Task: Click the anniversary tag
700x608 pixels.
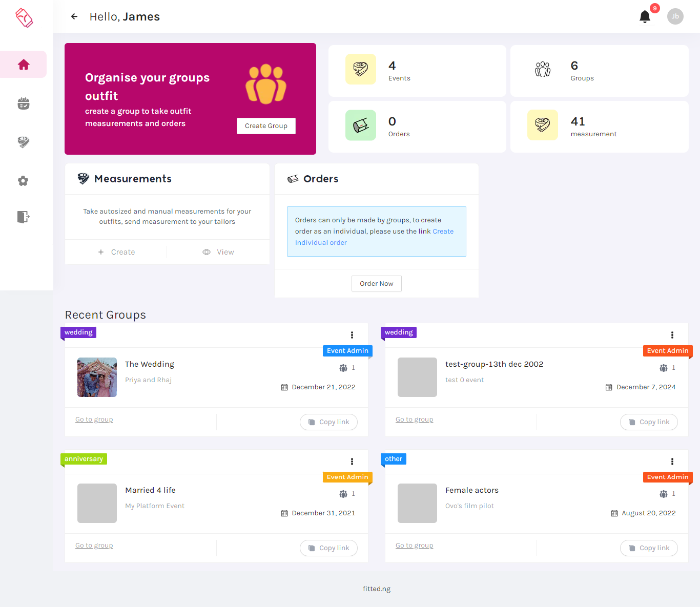Action: 84,459
